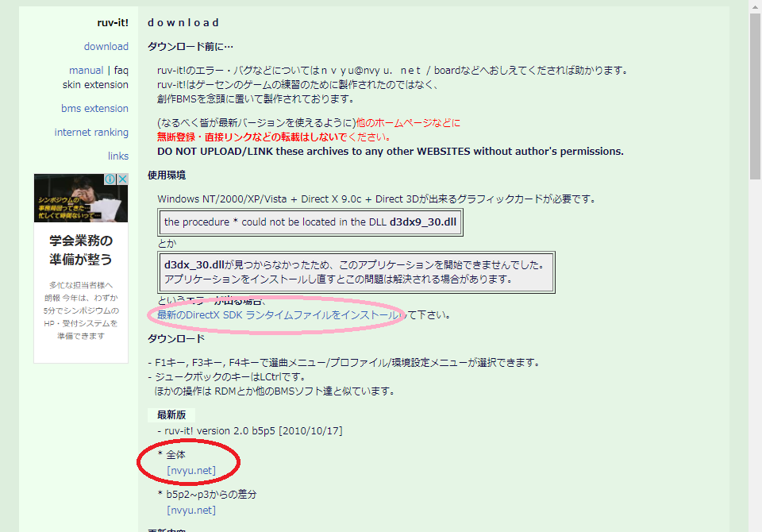762x532 pixels.
Task: Close the sidebar advertisement
Action: [122, 179]
